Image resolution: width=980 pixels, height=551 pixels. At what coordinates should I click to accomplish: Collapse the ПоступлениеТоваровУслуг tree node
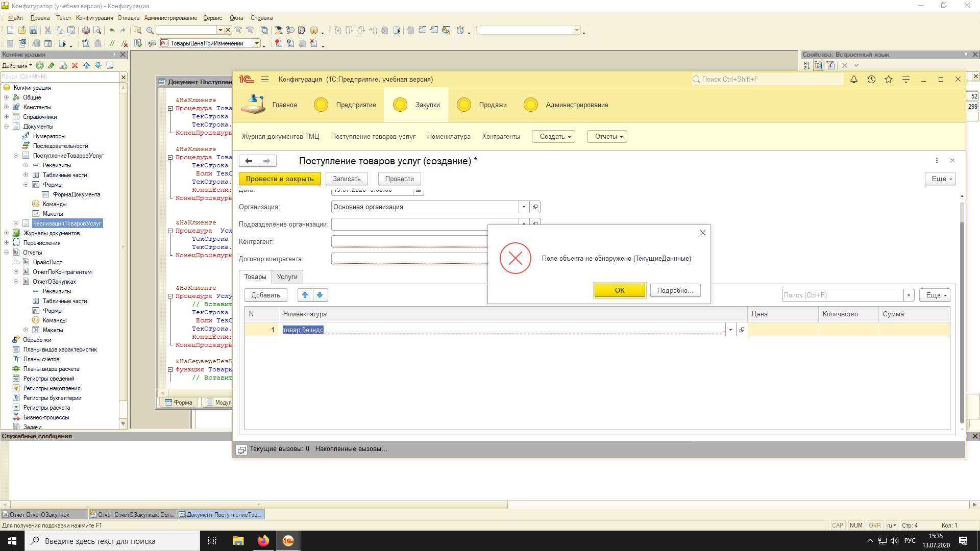[16, 156]
